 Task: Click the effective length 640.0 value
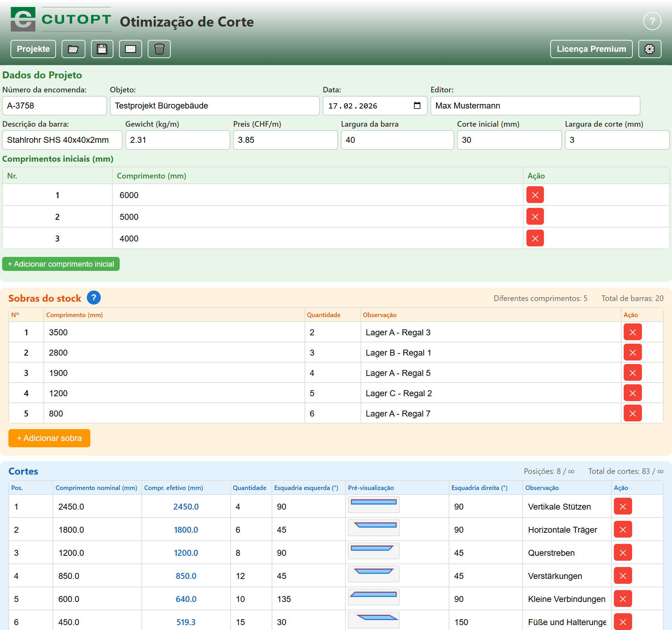[x=186, y=599]
